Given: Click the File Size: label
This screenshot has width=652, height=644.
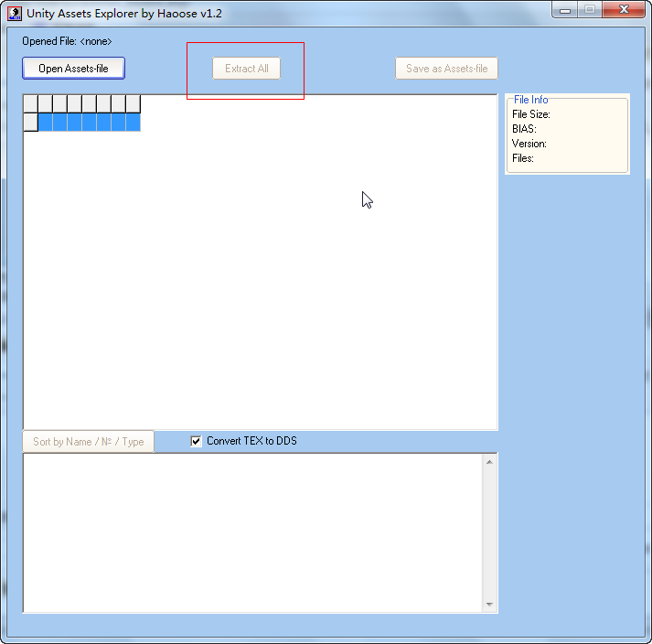Looking at the screenshot, I should point(531,114).
